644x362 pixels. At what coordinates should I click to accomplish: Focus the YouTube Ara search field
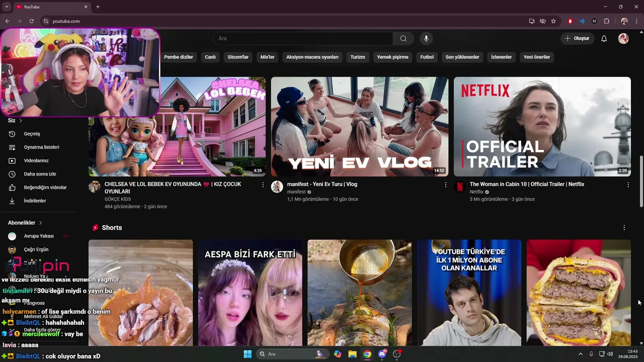point(303,39)
